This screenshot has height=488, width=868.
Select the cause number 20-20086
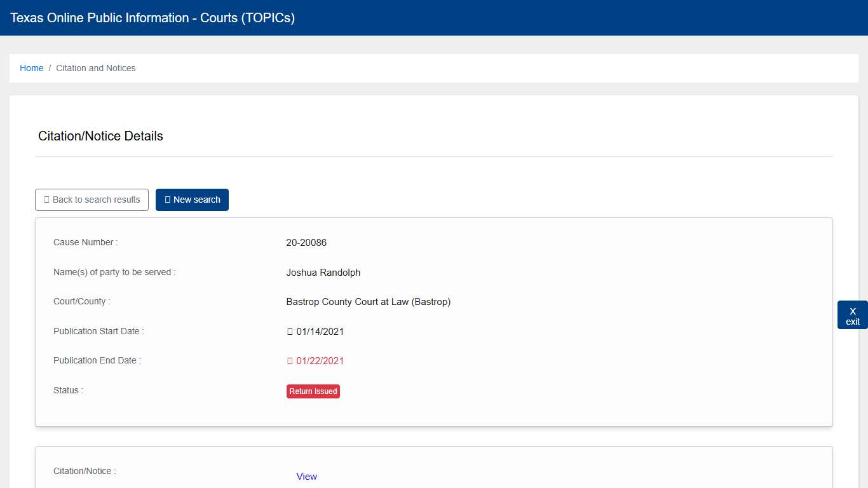pyautogui.click(x=306, y=243)
